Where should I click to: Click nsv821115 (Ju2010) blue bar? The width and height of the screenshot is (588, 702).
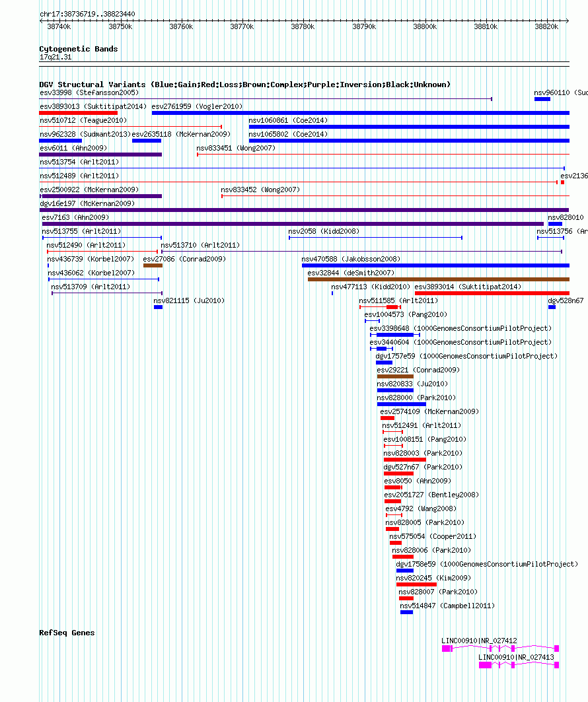click(x=158, y=307)
